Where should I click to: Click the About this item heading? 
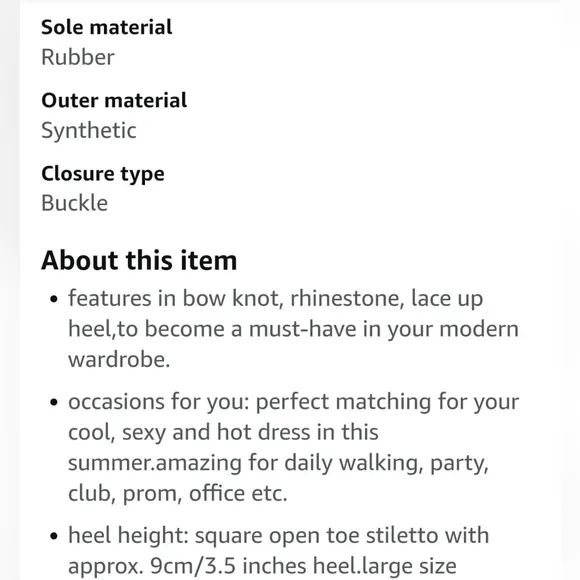click(x=139, y=260)
